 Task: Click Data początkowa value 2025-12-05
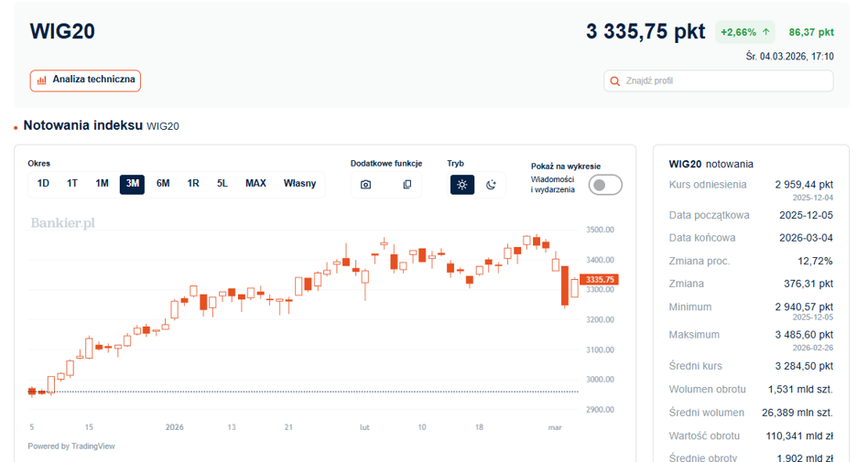[806, 215]
